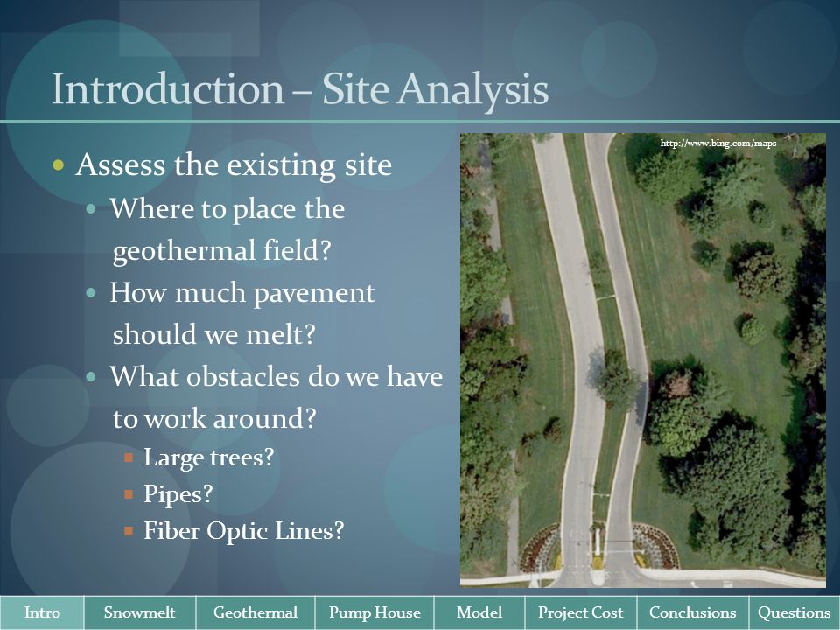Click the bing.com/maps URL caption
Viewport: 840px width, 630px height.
click(717, 143)
